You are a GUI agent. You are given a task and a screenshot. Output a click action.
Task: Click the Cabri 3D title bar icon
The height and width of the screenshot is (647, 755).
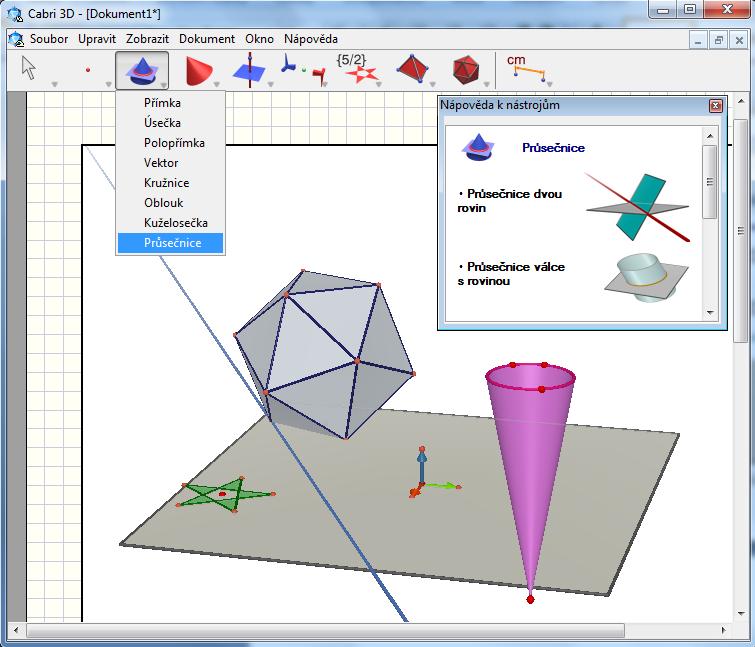tap(15, 14)
